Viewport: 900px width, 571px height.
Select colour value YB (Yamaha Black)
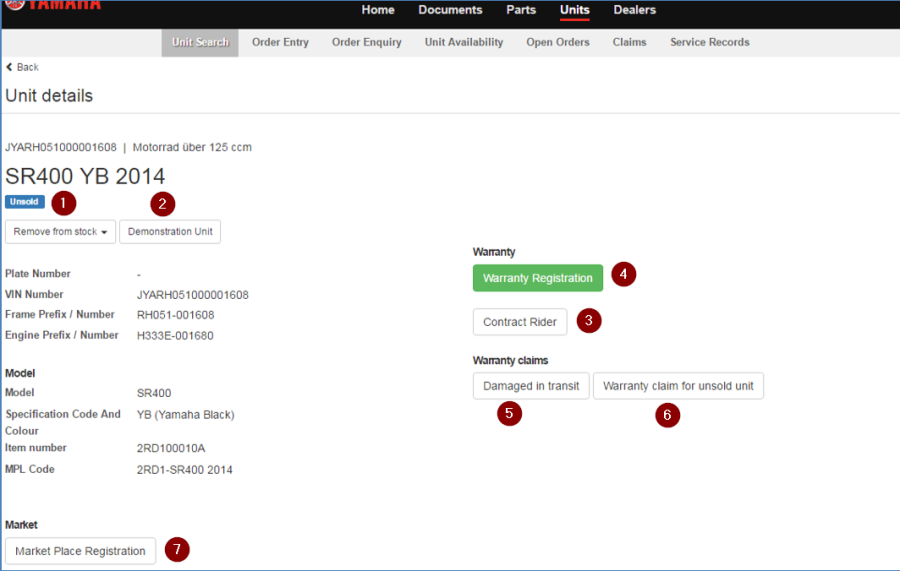pos(185,414)
